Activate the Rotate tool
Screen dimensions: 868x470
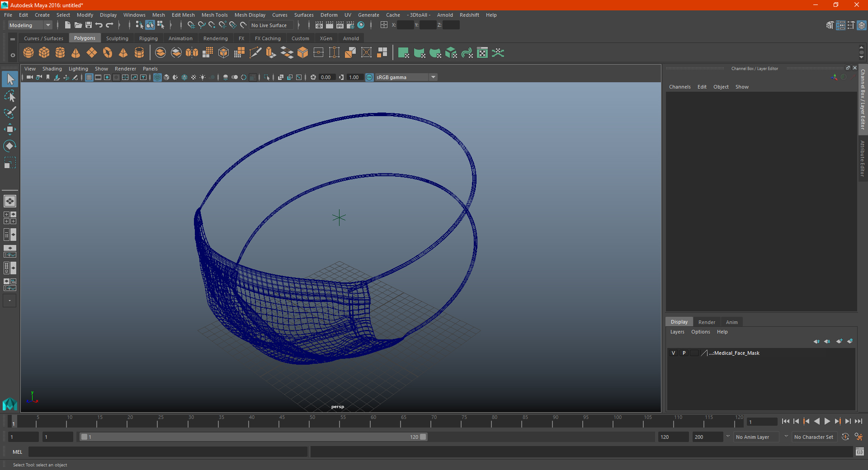9,146
